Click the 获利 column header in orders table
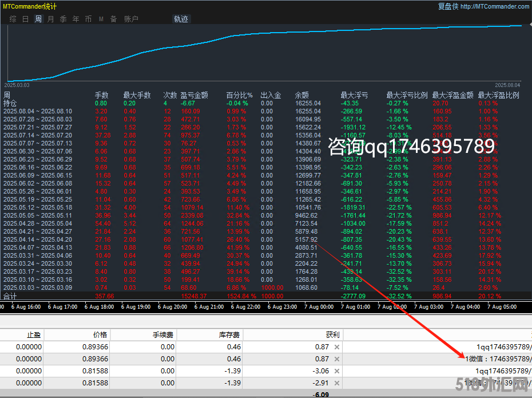532x398 pixels. pos(331,334)
